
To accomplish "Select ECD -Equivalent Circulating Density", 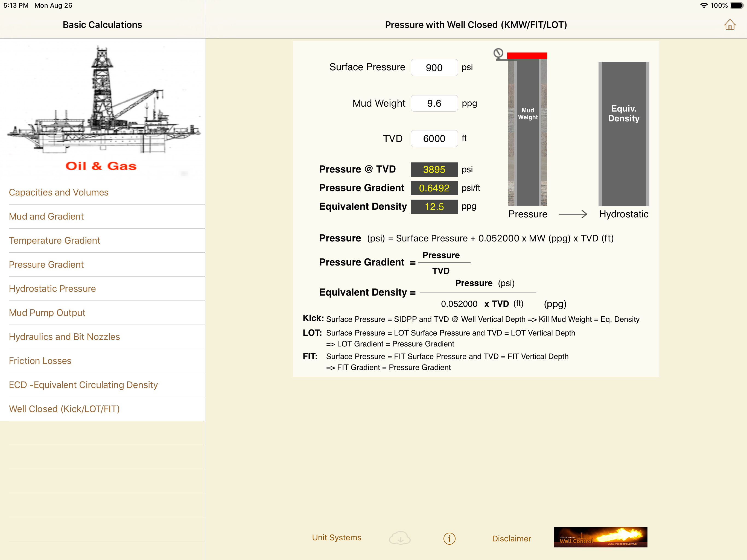I will tap(83, 385).
